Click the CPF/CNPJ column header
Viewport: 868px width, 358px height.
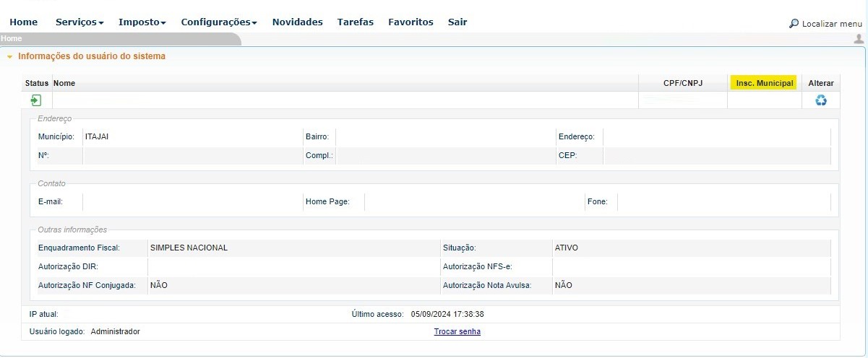[683, 83]
